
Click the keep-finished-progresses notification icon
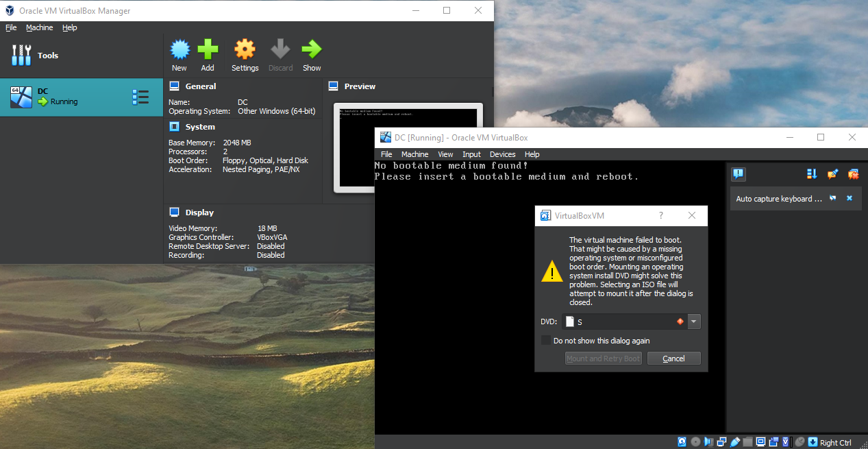pos(832,174)
